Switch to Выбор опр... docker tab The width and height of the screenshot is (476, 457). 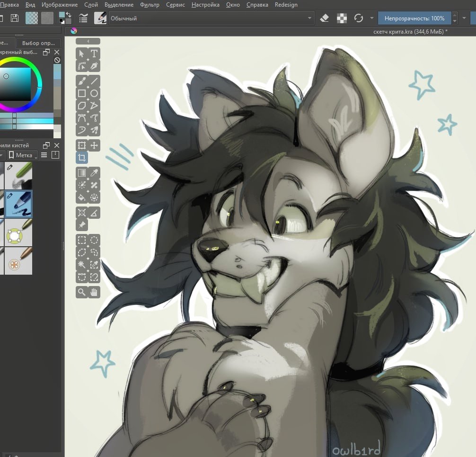38,43
